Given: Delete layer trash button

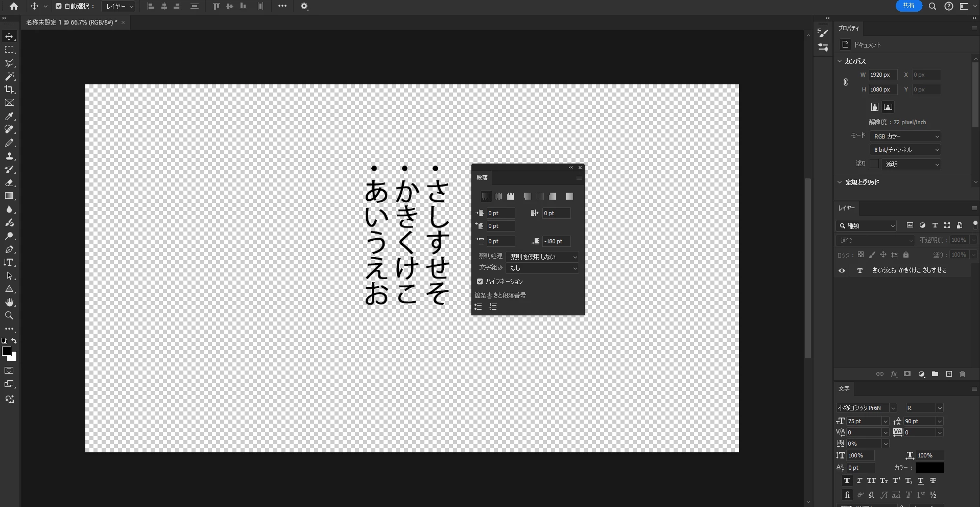Looking at the screenshot, I should tap(963, 374).
